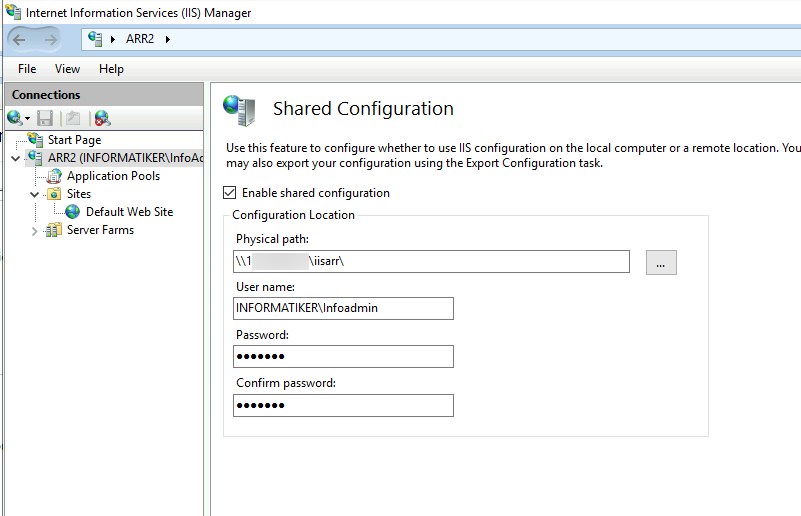The width and height of the screenshot is (801, 516).
Task: Click the Start Page tree item
Action: pos(74,140)
